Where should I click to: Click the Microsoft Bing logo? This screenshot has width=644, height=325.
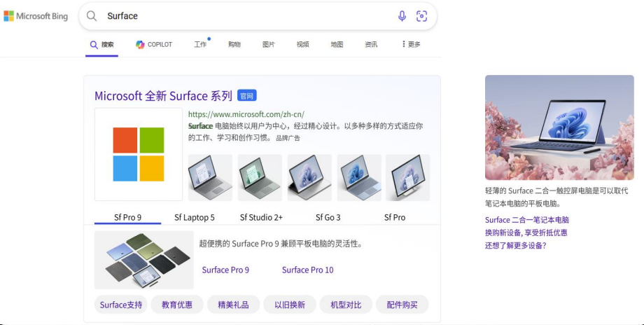36,16
